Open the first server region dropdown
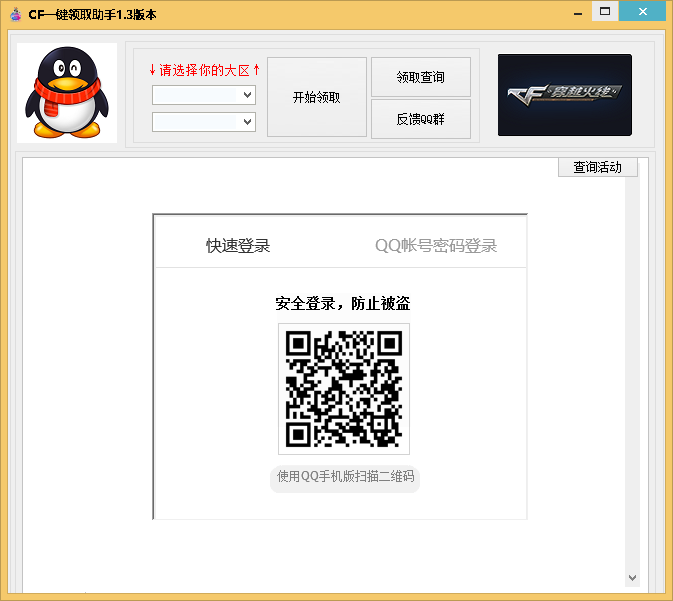The image size is (673, 601). [x=204, y=95]
